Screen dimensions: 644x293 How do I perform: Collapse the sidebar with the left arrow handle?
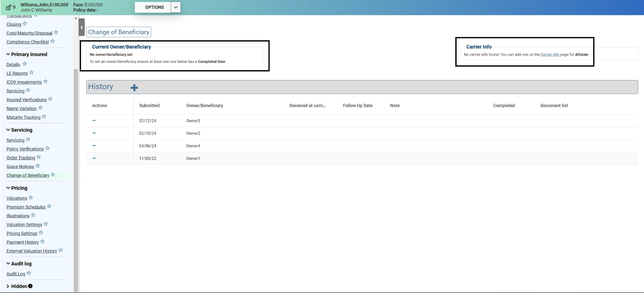tap(82, 27)
